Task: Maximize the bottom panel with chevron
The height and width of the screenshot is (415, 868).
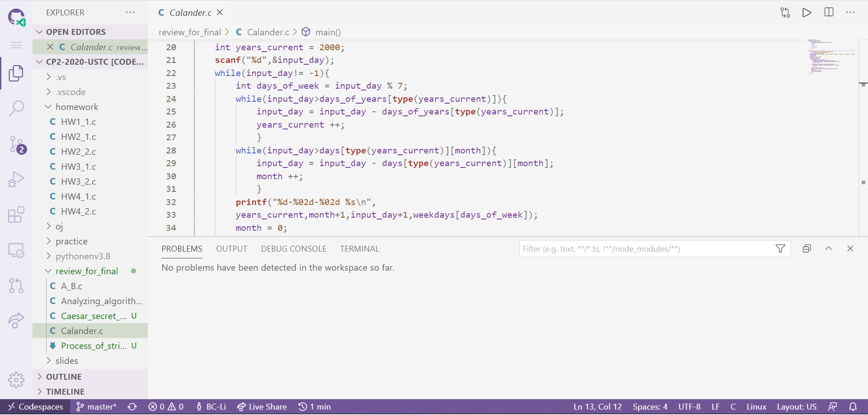Action: point(829,248)
